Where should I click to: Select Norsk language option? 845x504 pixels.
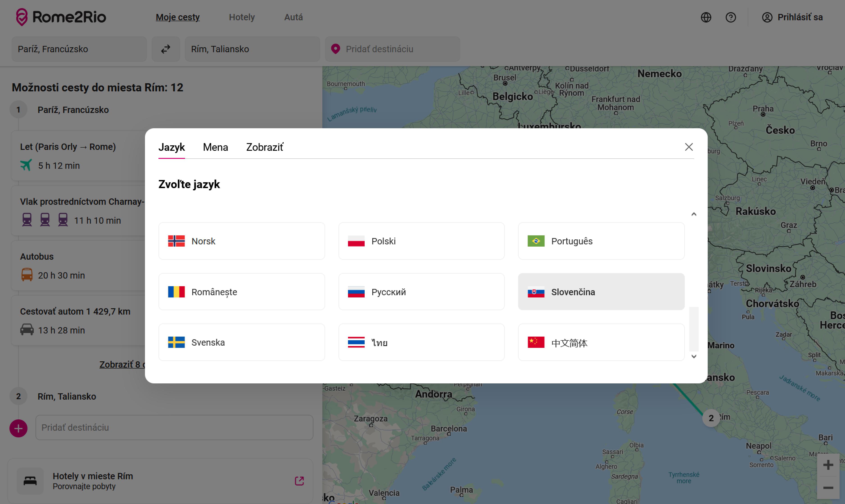241,241
